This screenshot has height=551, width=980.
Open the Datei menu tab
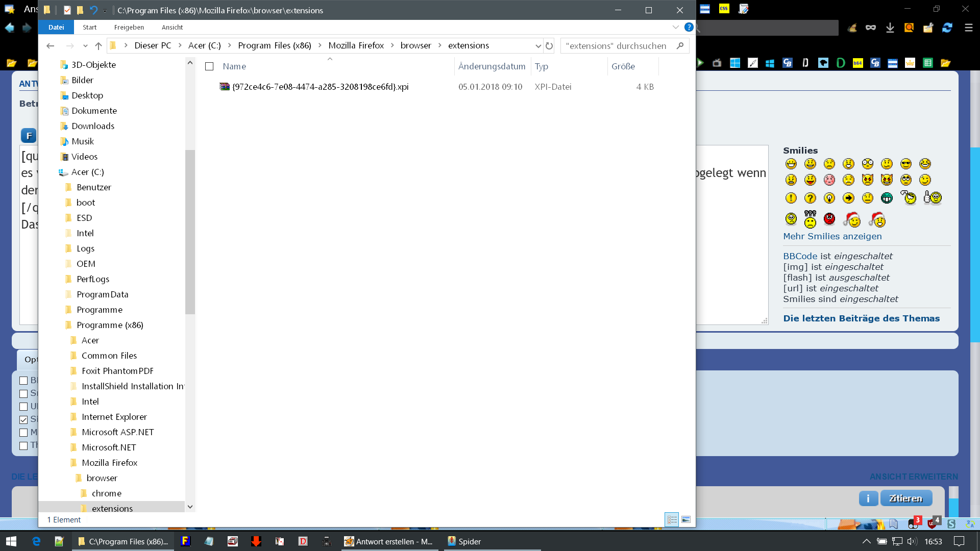(56, 27)
